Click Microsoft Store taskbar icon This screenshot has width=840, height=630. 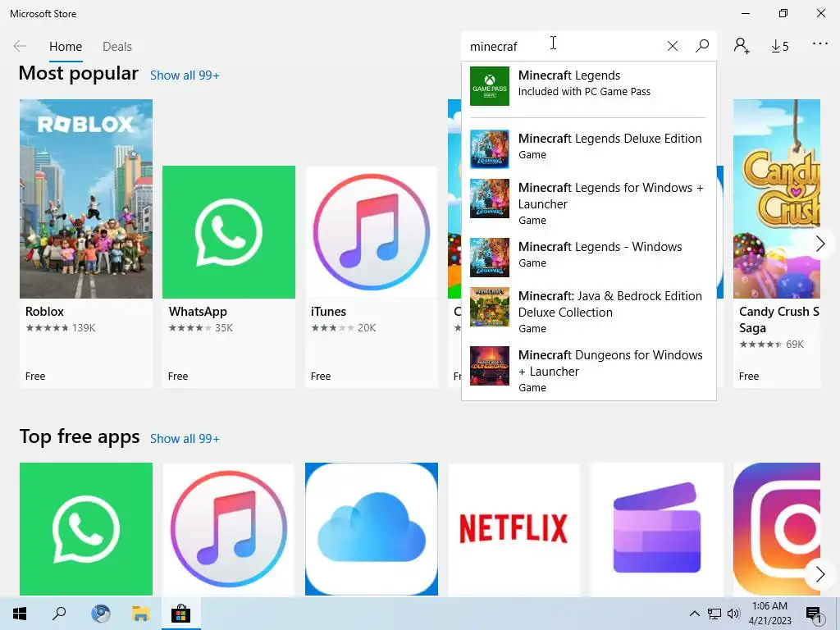(x=181, y=614)
